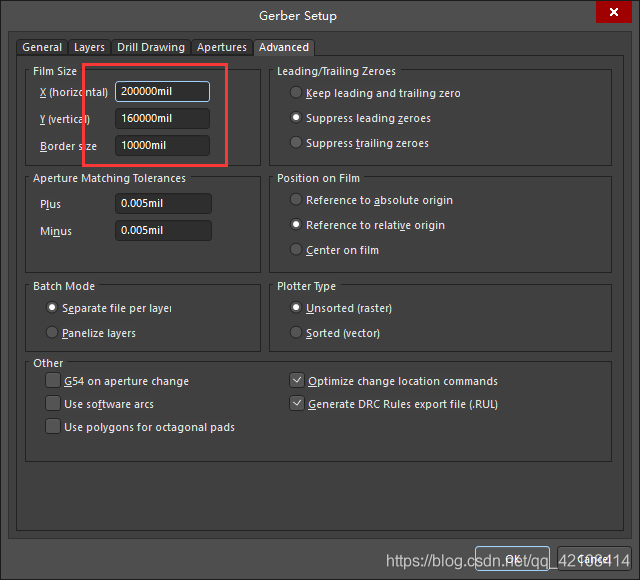Confirm settings with the OK button
The image size is (640, 580).
point(512,558)
